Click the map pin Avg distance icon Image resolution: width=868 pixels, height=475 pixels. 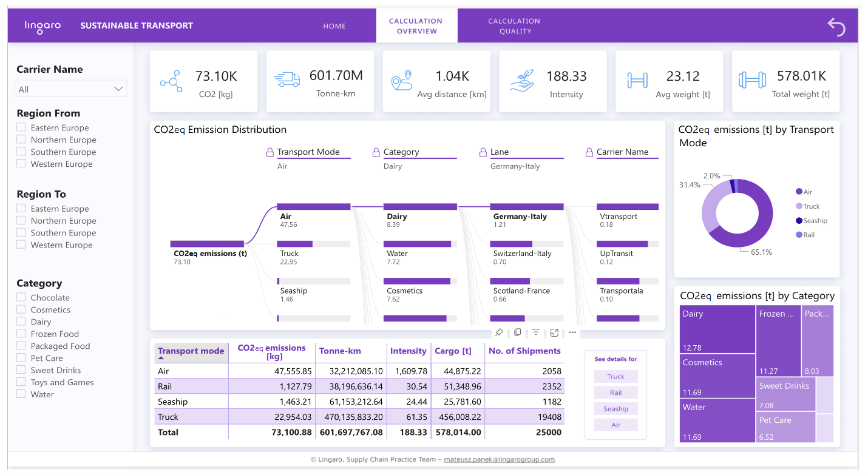[x=402, y=81]
